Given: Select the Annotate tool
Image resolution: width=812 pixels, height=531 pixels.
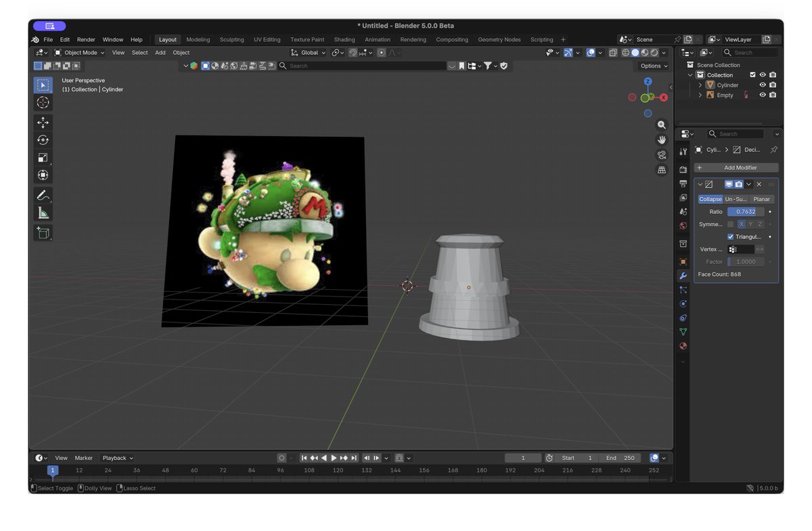Looking at the screenshot, I should pyautogui.click(x=43, y=196).
